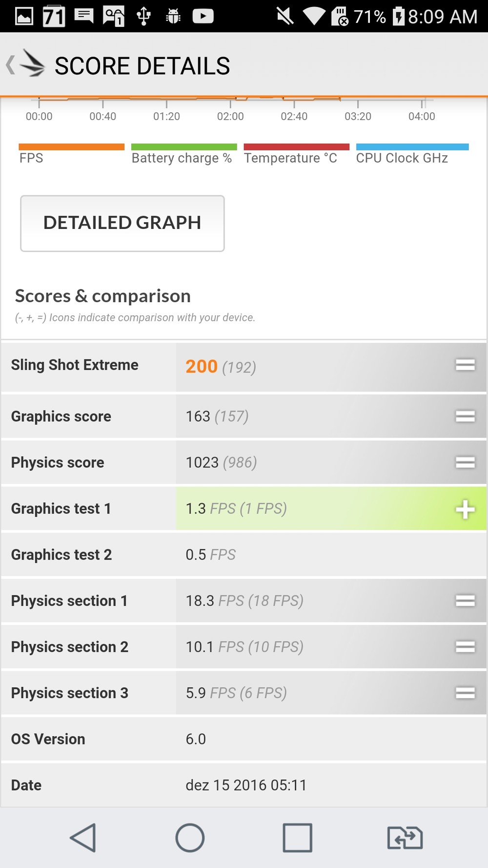
Task: Tap equals icon on Graphics score row
Action: [465, 416]
